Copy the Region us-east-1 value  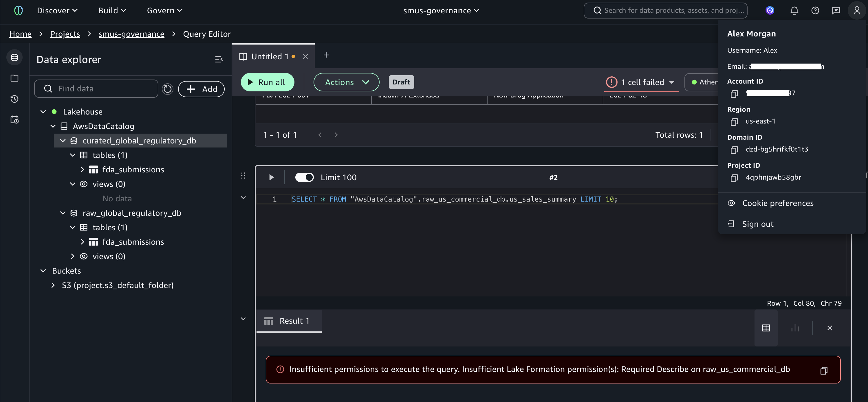click(734, 121)
